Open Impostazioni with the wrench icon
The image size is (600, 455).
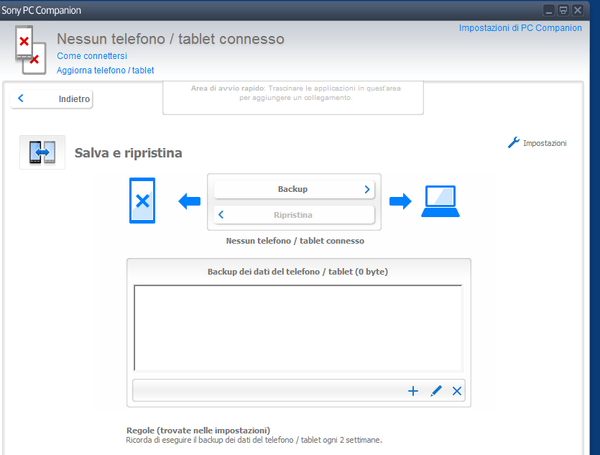[x=537, y=143]
